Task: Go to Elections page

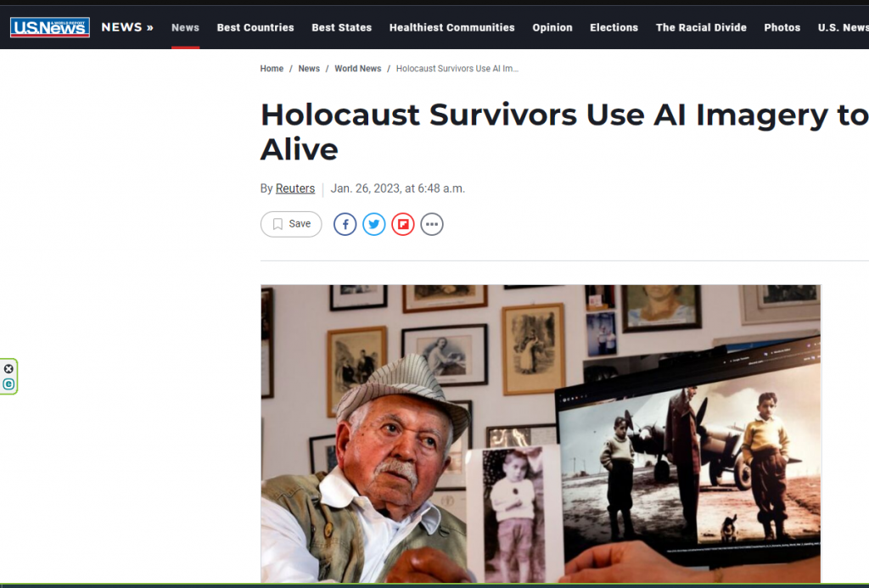Action: (x=614, y=28)
